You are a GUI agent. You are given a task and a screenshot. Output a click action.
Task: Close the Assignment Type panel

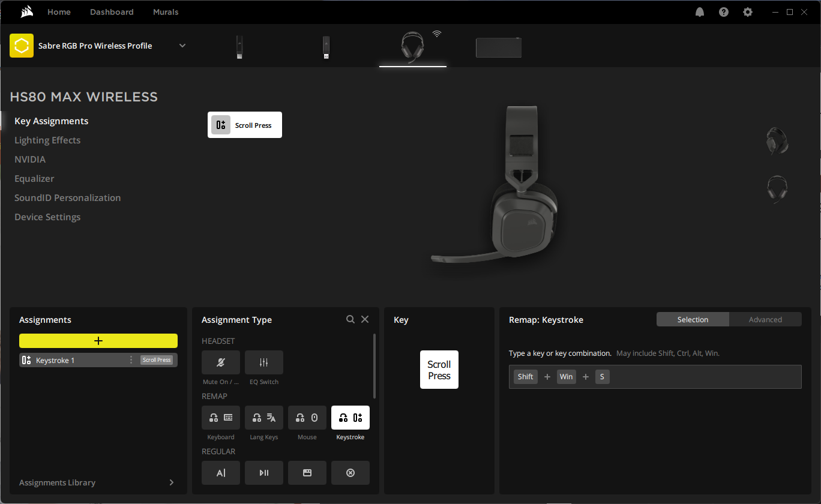[x=365, y=320]
